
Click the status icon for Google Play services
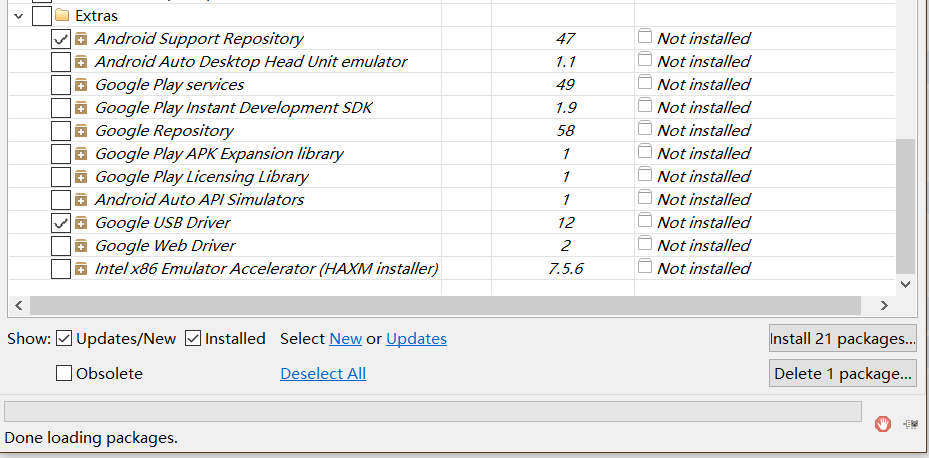tap(645, 82)
